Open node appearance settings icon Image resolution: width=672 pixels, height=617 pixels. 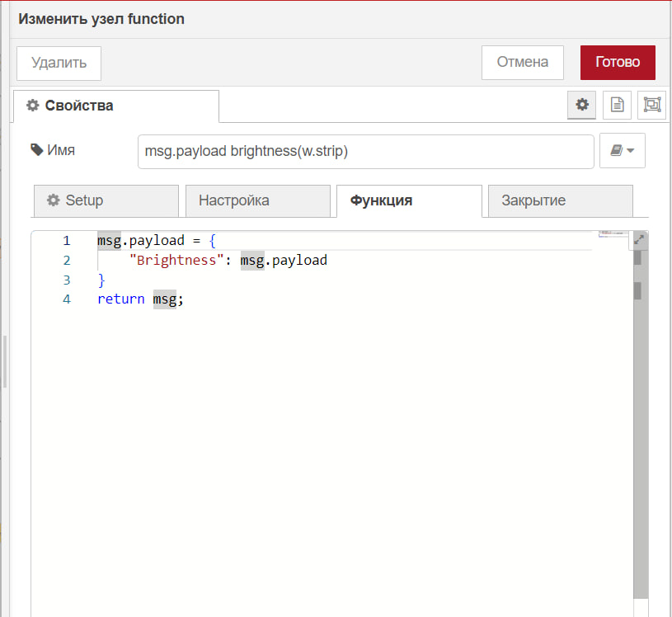click(x=651, y=105)
